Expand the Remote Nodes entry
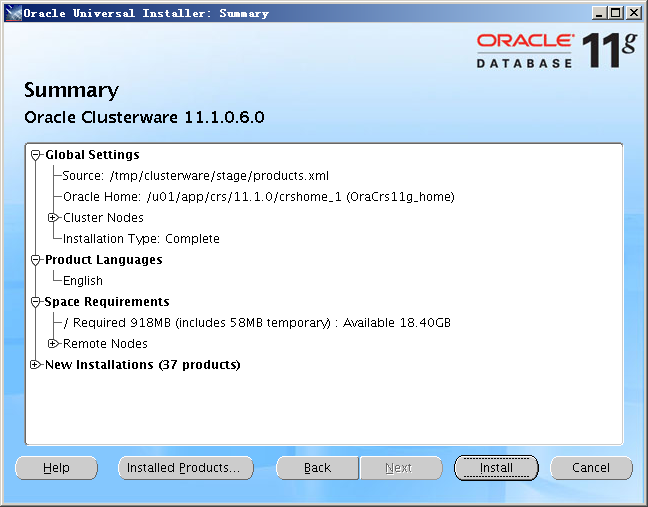 click(53, 344)
